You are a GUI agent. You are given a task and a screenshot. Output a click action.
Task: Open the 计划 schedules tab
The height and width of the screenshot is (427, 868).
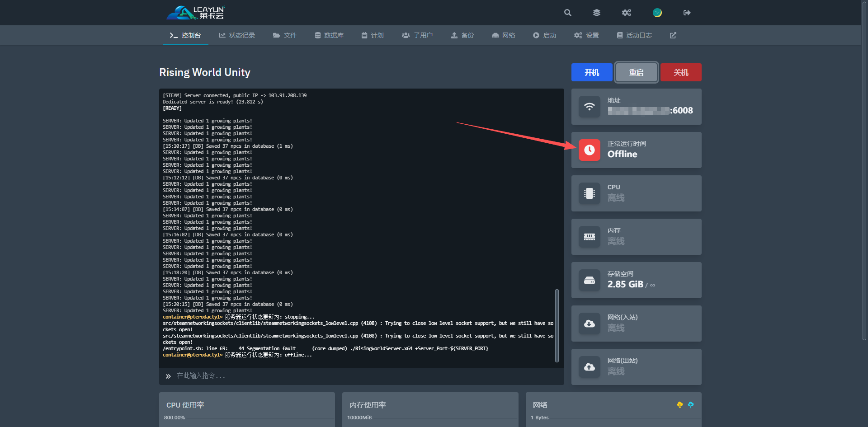[373, 35]
